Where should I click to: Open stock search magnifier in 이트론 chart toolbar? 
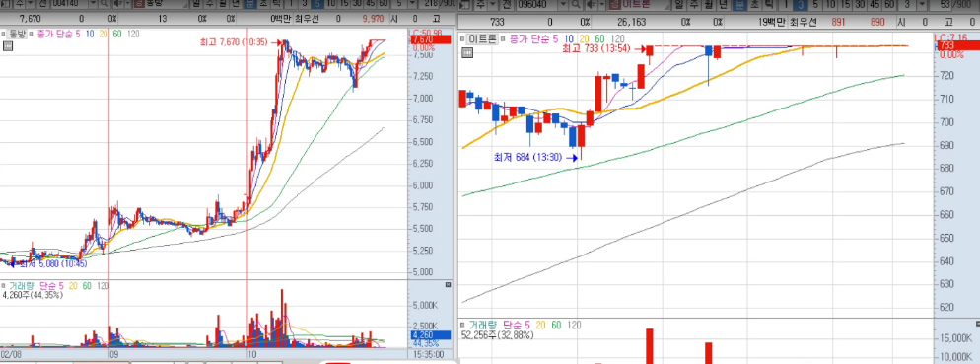pyautogui.click(x=576, y=4)
